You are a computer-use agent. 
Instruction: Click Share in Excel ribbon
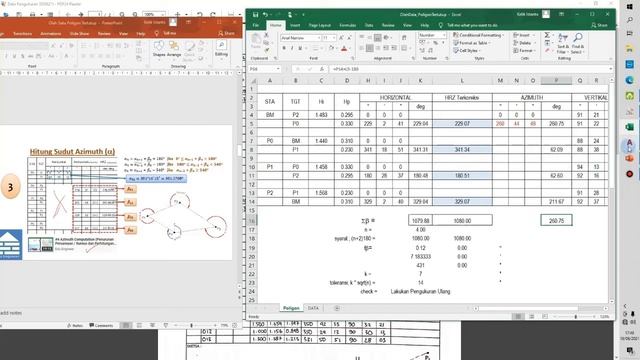[599, 25]
